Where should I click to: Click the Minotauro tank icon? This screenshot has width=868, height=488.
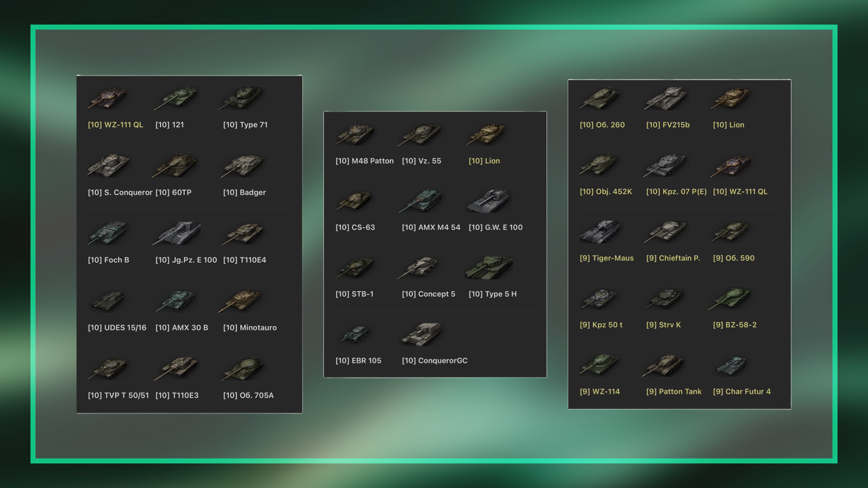click(240, 301)
